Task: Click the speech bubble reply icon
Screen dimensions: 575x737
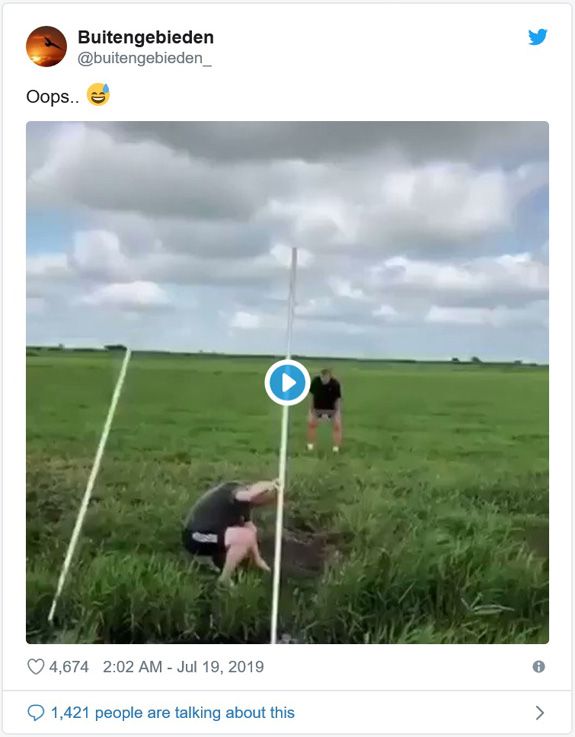Action: tap(36, 713)
